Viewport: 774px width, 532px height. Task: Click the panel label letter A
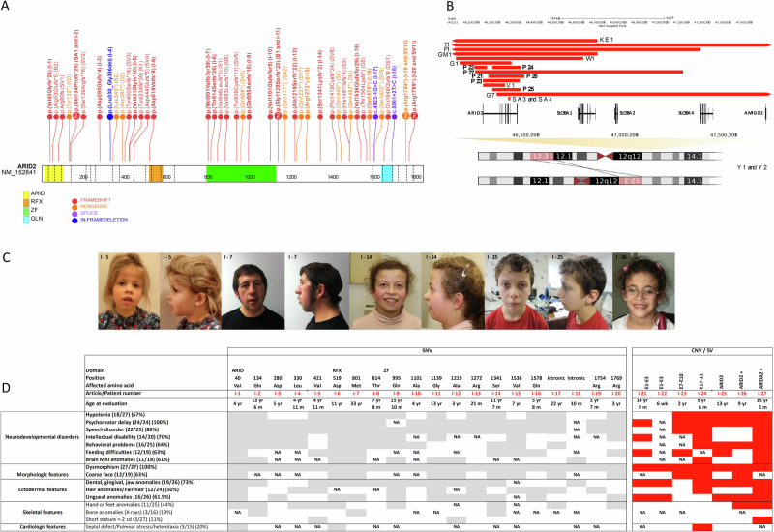pos(5,7)
